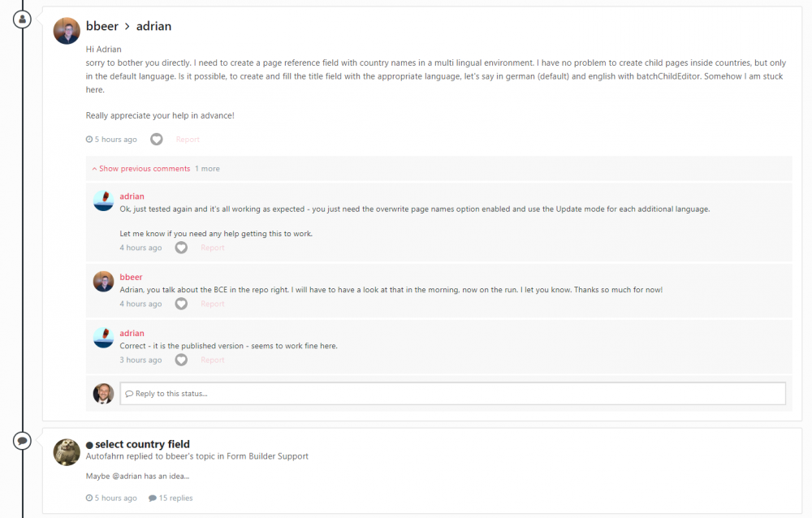812x518 pixels.
Task: Click the 3 hours ago comment timestamp
Action: [x=140, y=360]
